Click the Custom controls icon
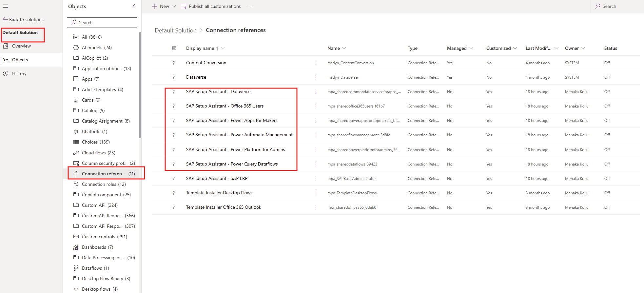Screen dimensions: 644x293 coord(76,237)
